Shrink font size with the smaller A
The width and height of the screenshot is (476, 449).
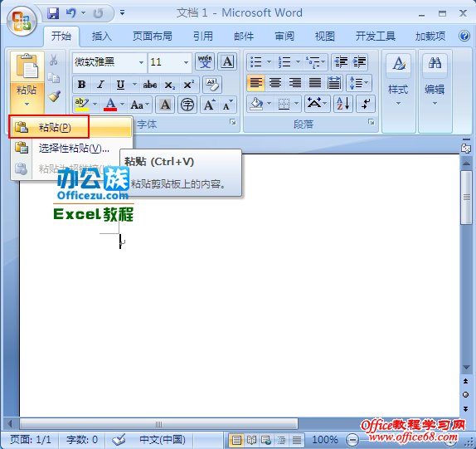pyautogui.click(x=227, y=105)
